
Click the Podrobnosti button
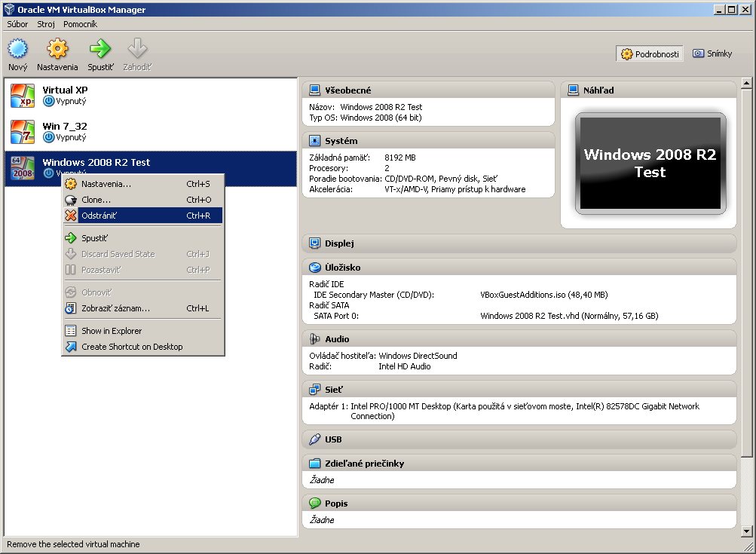click(648, 54)
